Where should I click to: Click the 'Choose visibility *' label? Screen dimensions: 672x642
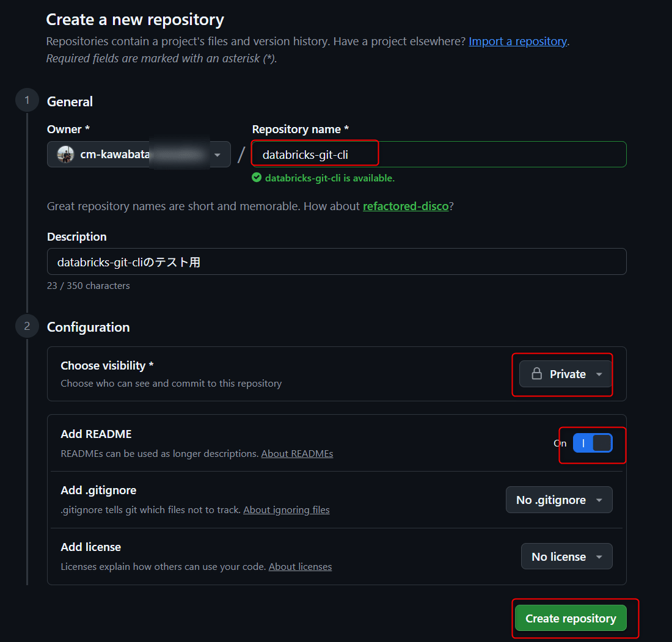coord(107,365)
